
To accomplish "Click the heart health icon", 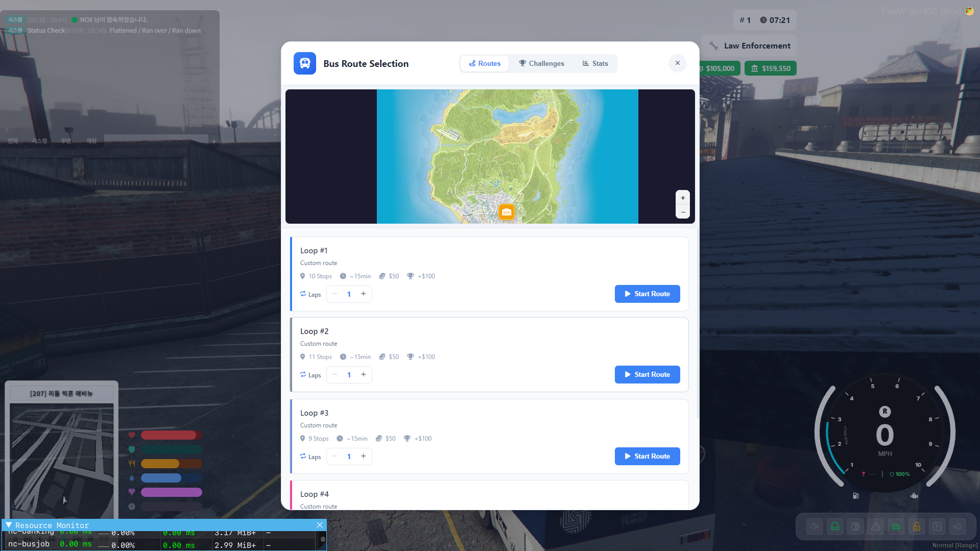I will pyautogui.click(x=132, y=435).
